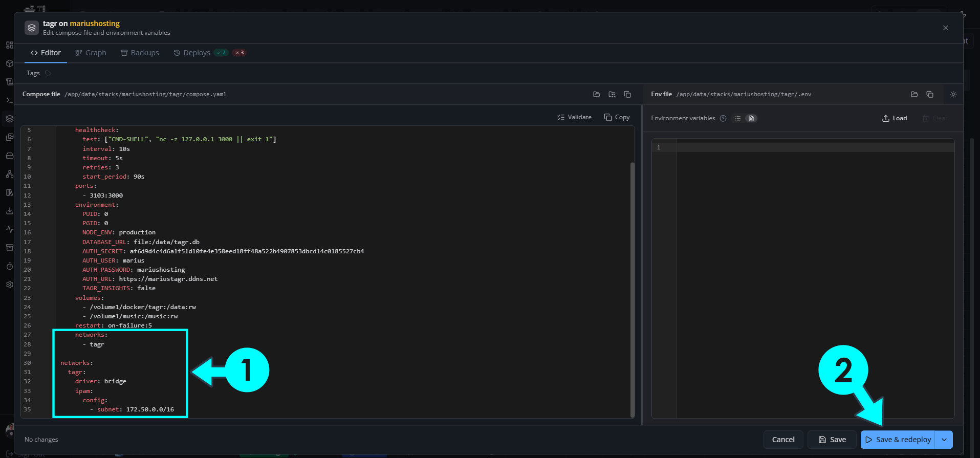Screen dimensions: 980x458
Task: Click Save & redeploy
Action: tap(898, 440)
